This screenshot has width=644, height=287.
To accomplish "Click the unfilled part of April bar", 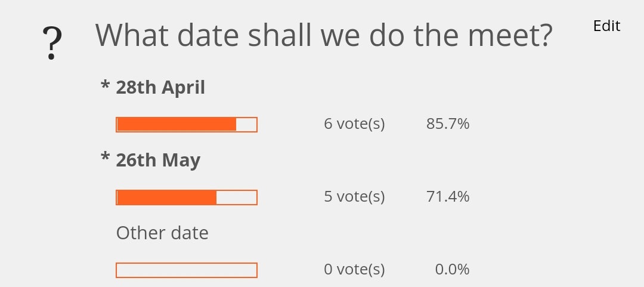I will pos(246,125).
